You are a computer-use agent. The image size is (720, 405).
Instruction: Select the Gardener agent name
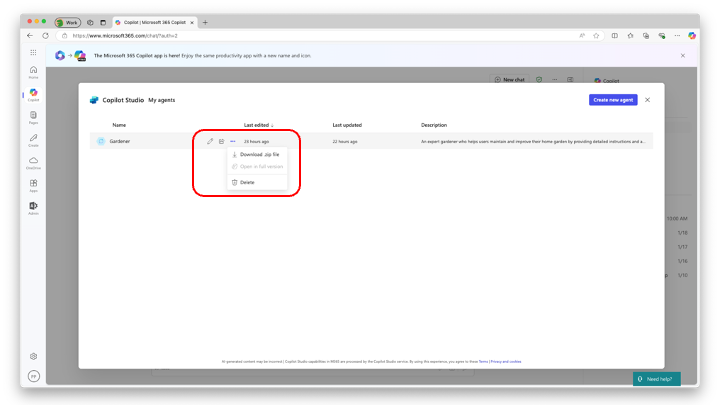pyautogui.click(x=120, y=141)
